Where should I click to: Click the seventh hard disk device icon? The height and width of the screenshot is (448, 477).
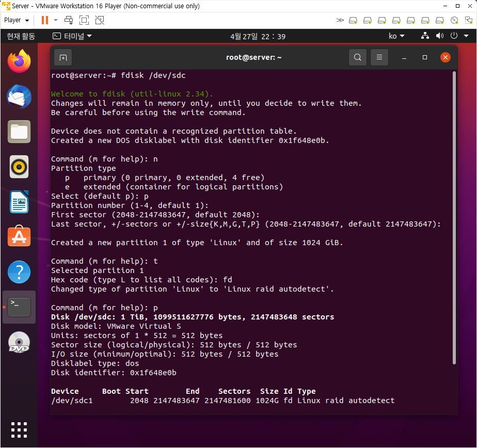[440, 20]
